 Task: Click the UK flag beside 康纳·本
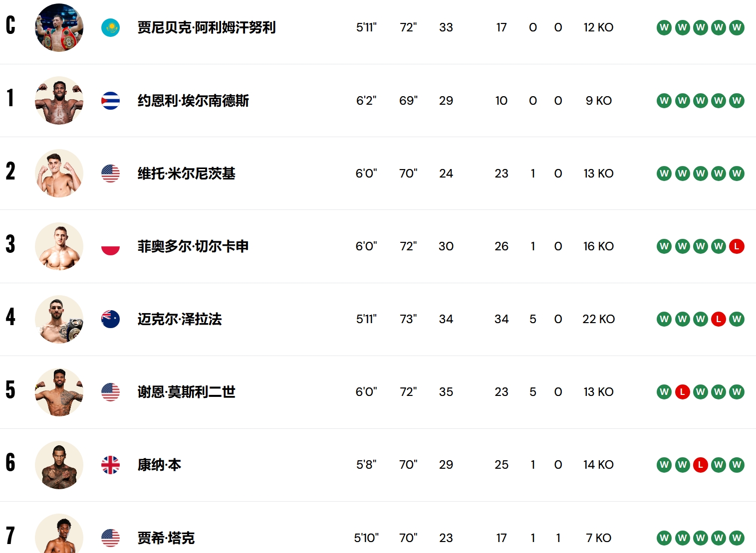[110, 465]
